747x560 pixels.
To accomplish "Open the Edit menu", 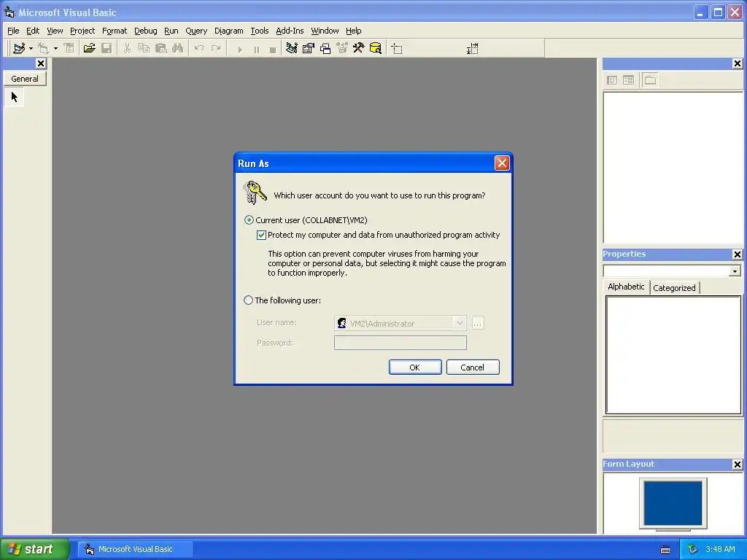I will [x=33, y=31].
